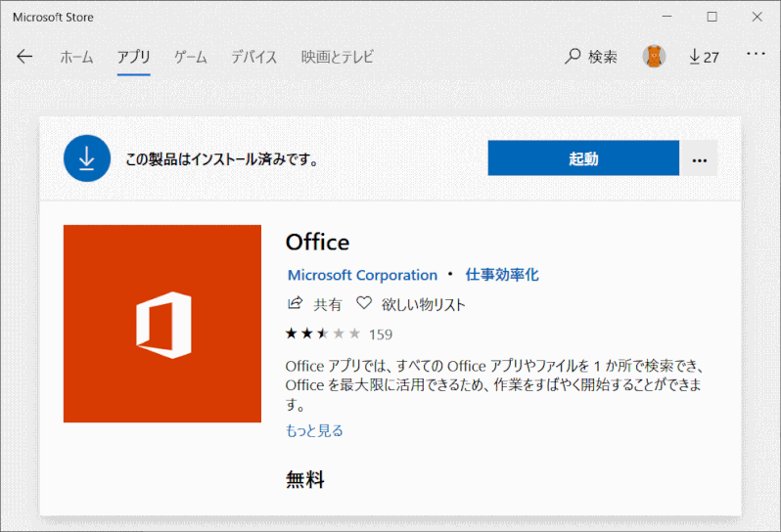This screenshot has width=781, height=532.
Task: Click the この製品はインストール済みです message
Action: pos(221,159)
